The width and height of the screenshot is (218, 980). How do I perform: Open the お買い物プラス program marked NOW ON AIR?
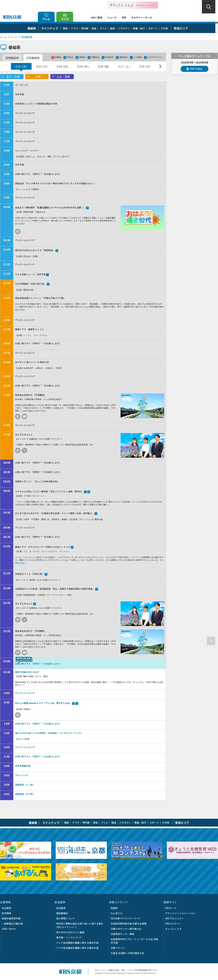click(38, 664)
